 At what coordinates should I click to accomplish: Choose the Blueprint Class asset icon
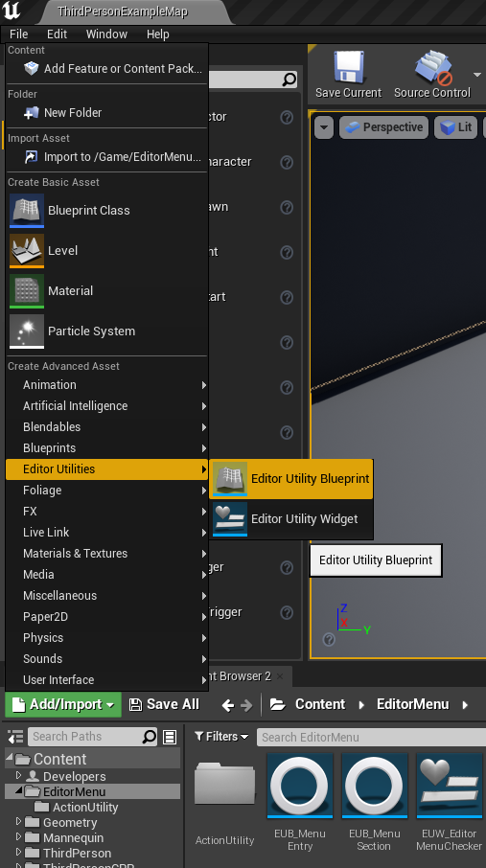tap(27, 211)
